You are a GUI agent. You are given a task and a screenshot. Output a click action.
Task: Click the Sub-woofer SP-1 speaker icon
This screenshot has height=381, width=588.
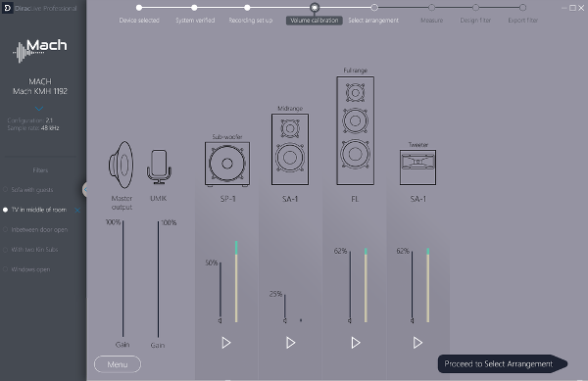point(227,164)
